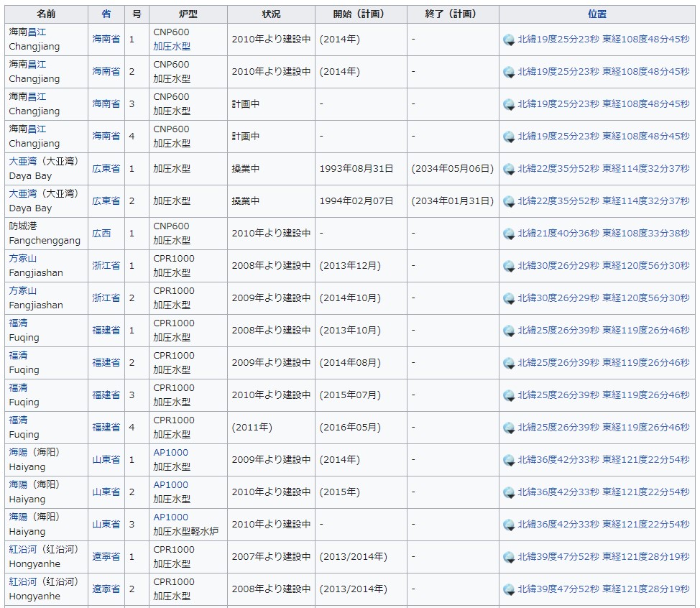The width and height of the screenshot is (700, 608).
Task: Click globe icon in Fuqing unit 2 row
Action: point(509,364)
